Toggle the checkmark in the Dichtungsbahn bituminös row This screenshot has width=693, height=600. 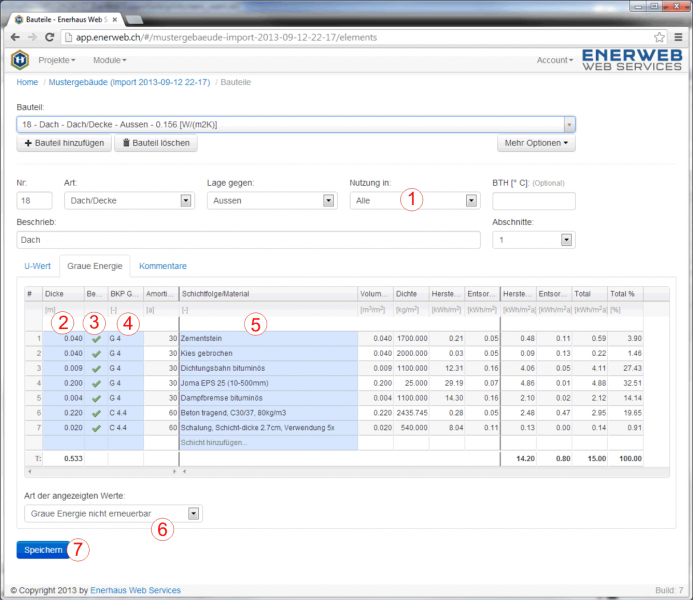tap(95, 368)
